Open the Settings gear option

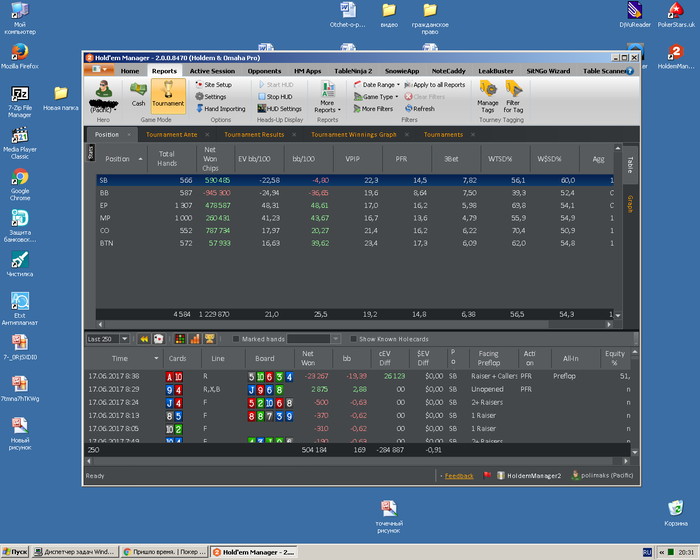(x=211, y=96)
